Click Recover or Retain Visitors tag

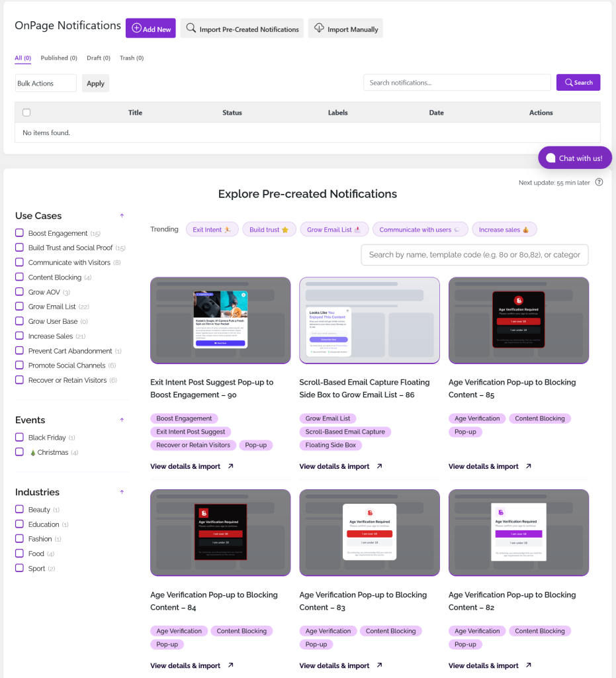coord(193,445)
